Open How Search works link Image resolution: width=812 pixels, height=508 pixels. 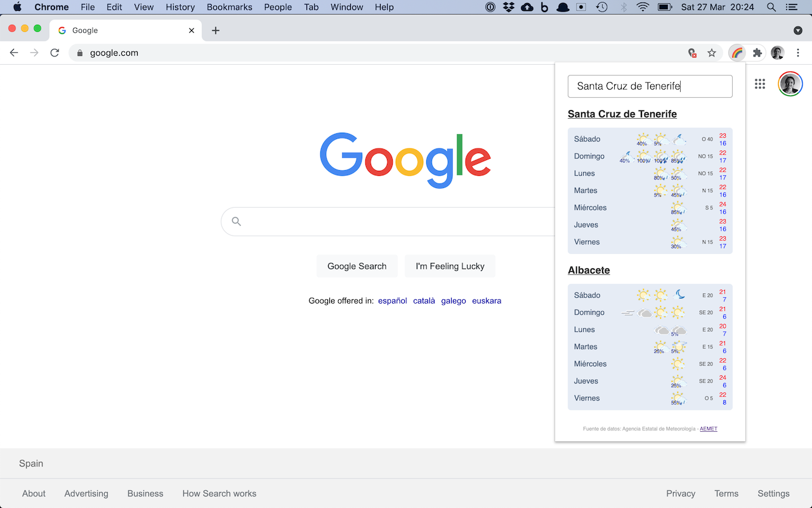tap(219, 493)
